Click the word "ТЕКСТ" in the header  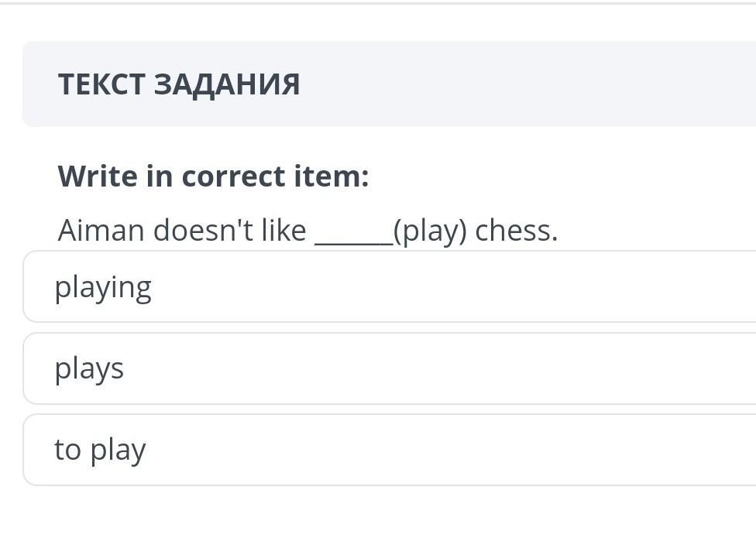[x=101, y=84]
